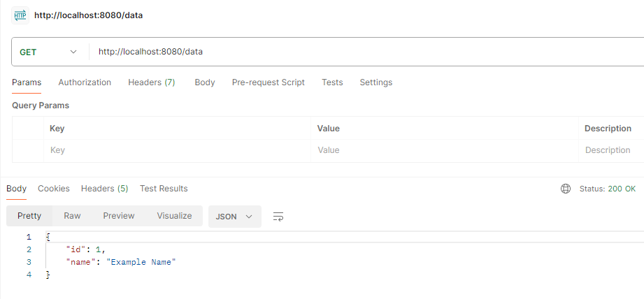Switch to the Authorization tab
This screenshot has width=644, height=299.
point(85,82)
